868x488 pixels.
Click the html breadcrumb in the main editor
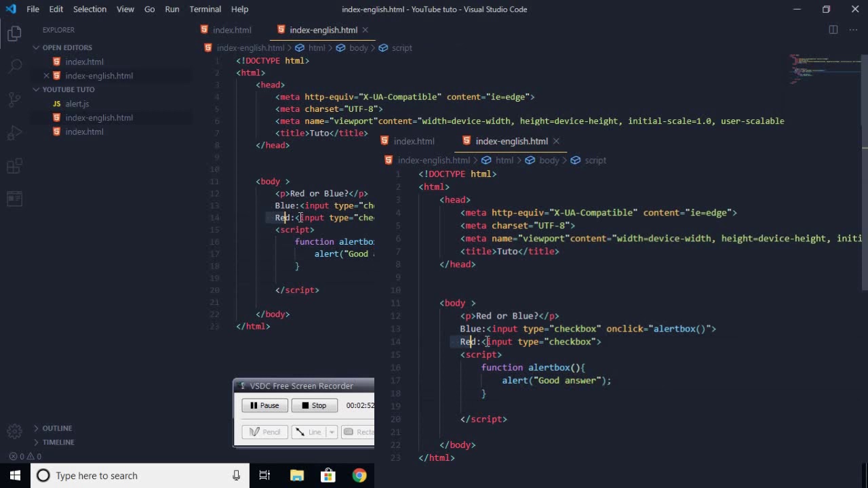coord(317,48)
